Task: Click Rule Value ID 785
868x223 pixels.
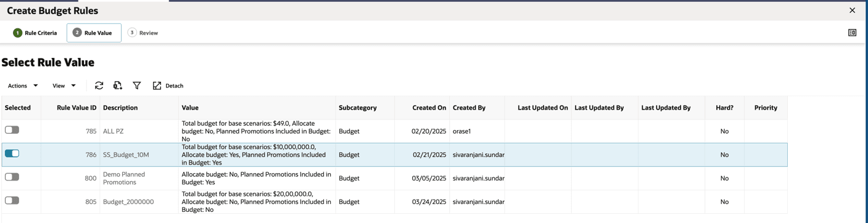Action: pyautogui.click(x=91, y=131)
